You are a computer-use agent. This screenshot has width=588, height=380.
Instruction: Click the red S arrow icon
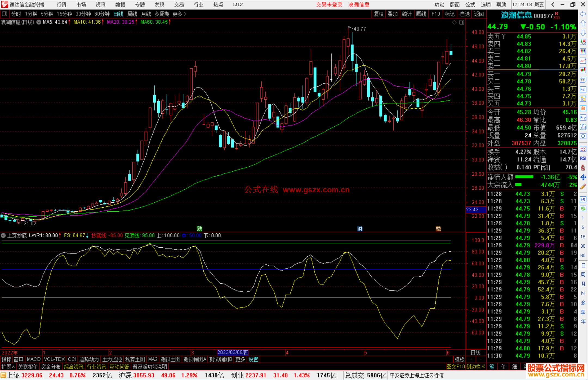583,168
